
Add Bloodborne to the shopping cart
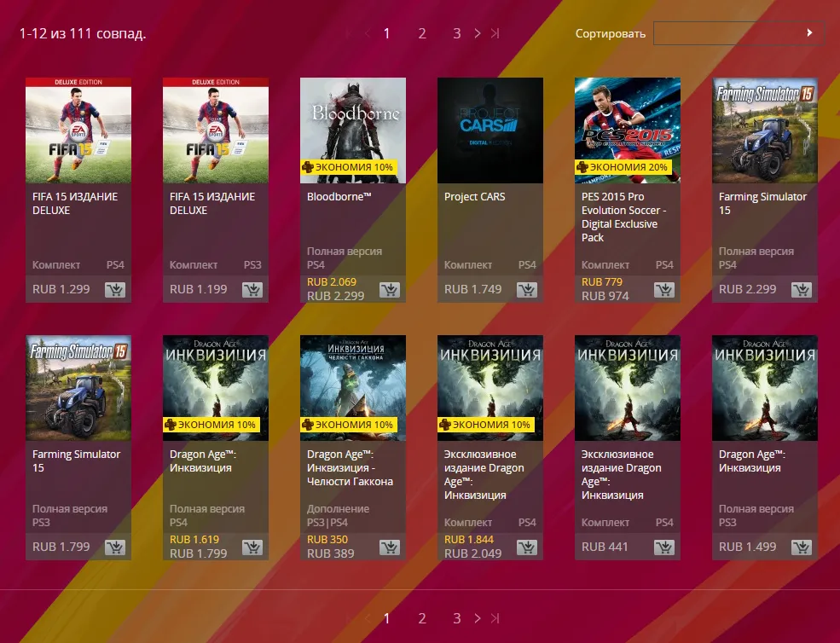tap(390, 290)
